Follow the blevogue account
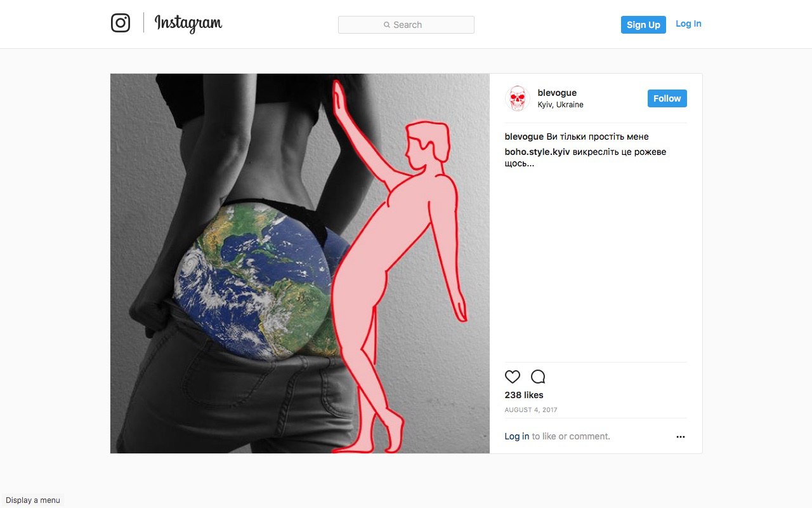The image size is (812, 508). (x=667, y=98)
